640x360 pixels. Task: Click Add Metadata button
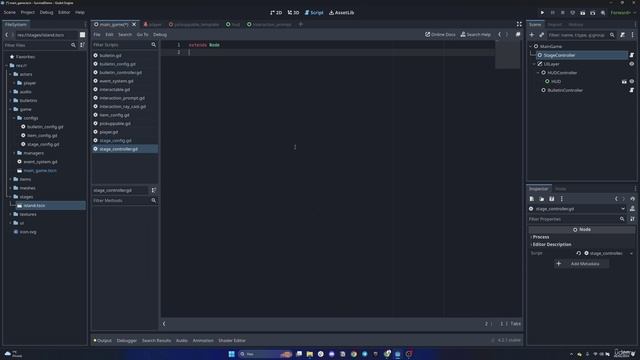point(582,264)
